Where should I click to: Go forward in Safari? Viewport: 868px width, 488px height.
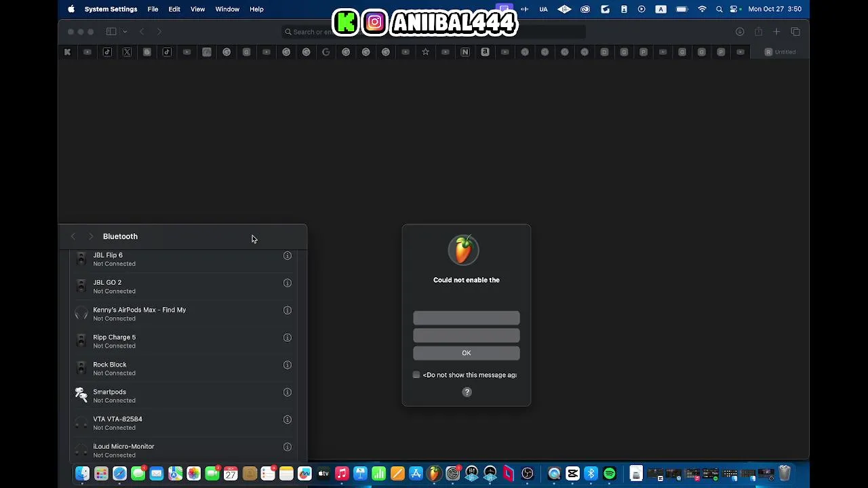[159, 32]
